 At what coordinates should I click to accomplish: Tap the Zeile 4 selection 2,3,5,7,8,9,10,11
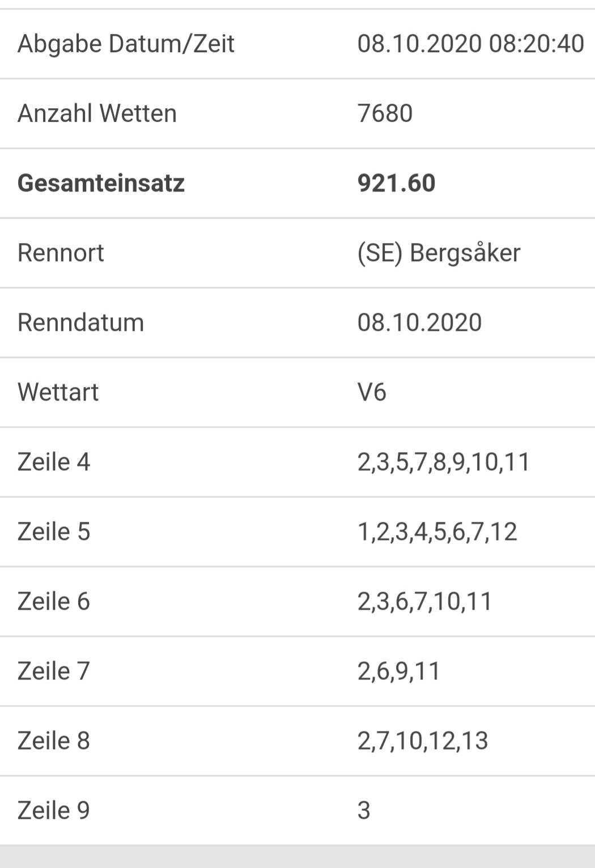(x=444, y=462)
